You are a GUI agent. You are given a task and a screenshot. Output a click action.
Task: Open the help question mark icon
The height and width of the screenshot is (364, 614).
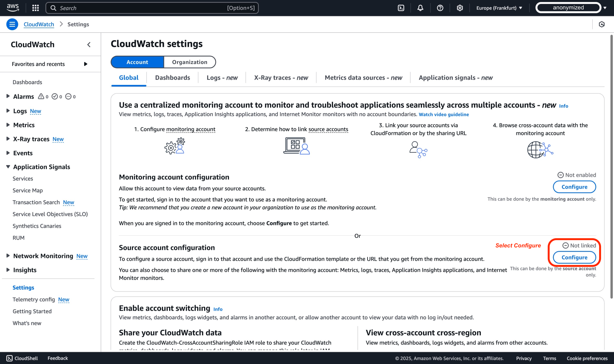[x=440, y=8]
